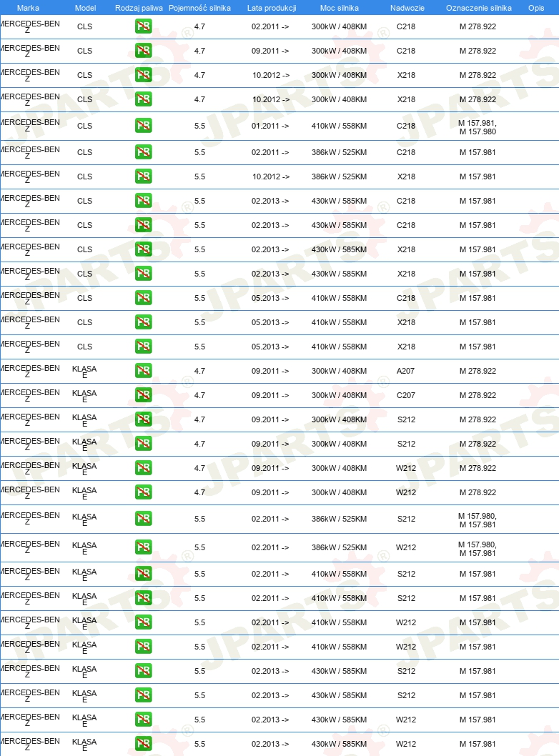Click petrol fuel icon in CLS 09.2011 C218 row
The image size is (559, 756).
(143, 51)
